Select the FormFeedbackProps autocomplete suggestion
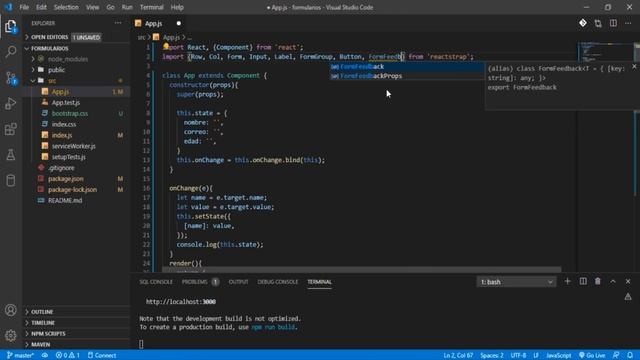640x360 pixels. [407, 76]
